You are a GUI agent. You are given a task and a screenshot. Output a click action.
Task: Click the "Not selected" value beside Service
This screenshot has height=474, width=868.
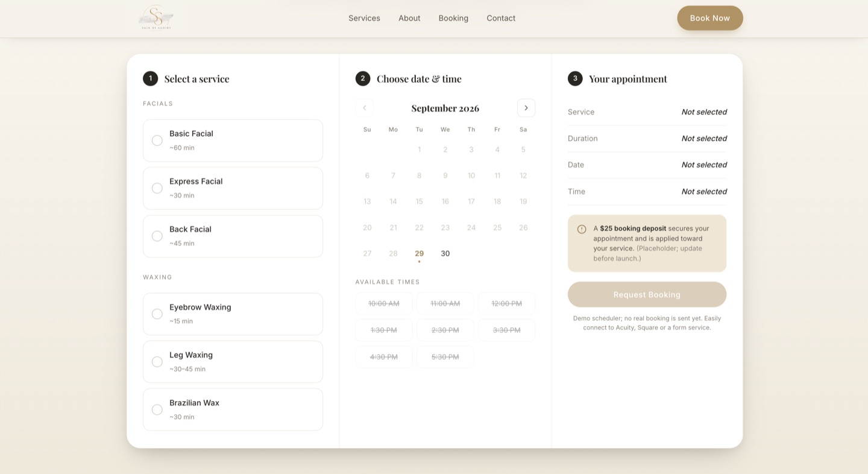coord(704,112)
